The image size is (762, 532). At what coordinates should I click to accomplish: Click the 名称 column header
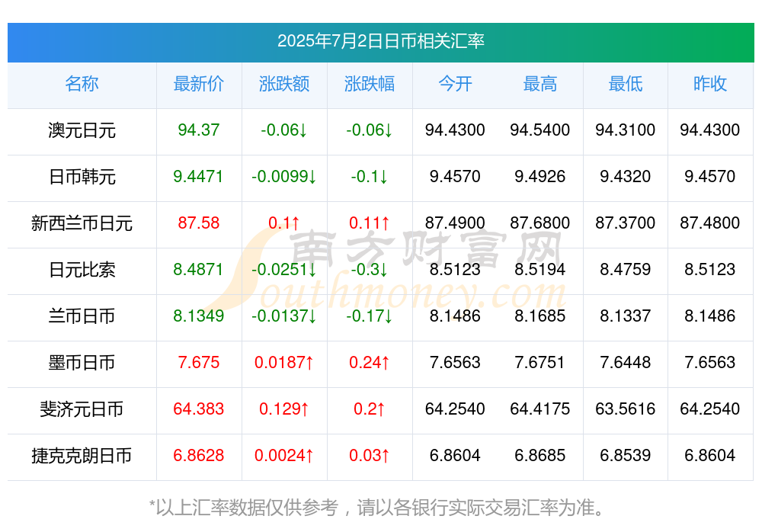(x=82, y=84)
